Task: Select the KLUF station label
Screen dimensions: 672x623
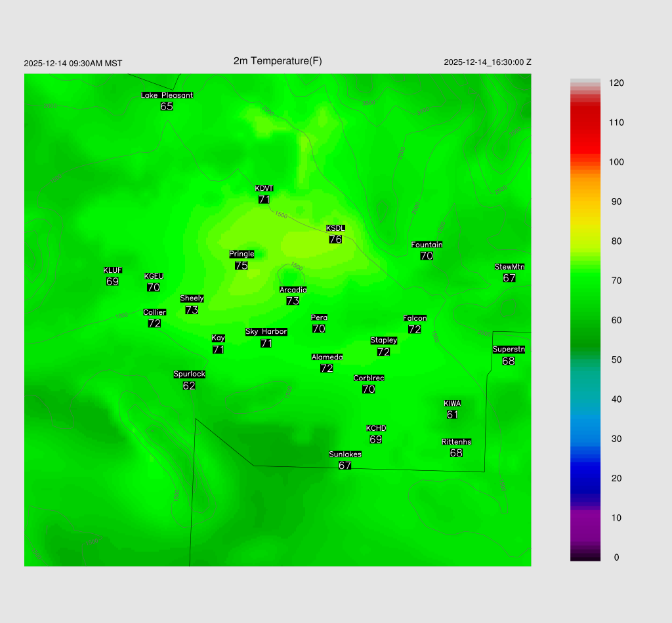Action: click(x=112, y=270)
